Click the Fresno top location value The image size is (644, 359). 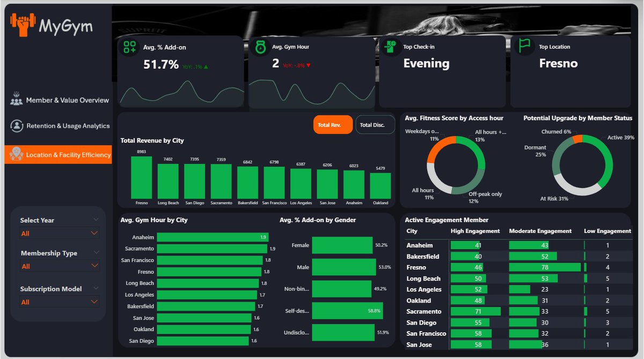tap(558, 63)
